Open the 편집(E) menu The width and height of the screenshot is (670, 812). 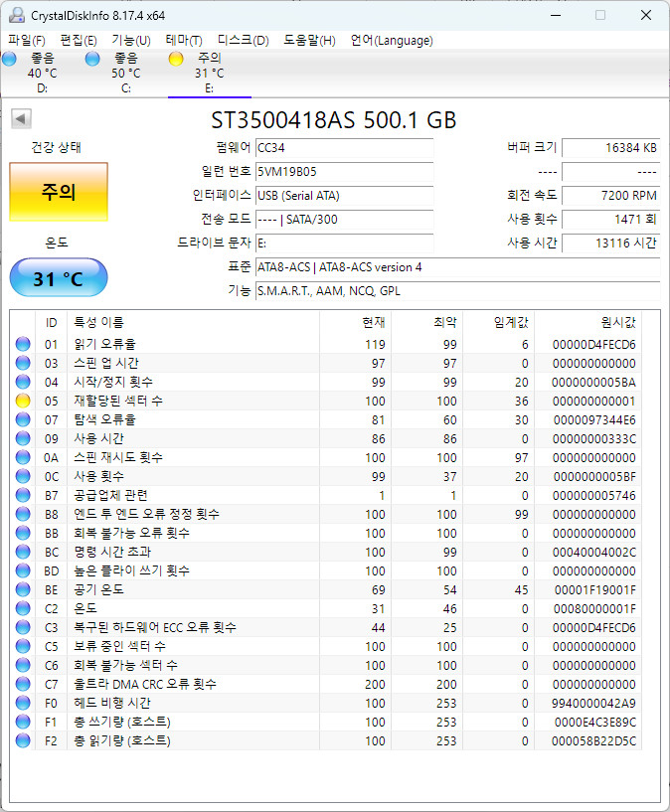click(x=79, y=41)
